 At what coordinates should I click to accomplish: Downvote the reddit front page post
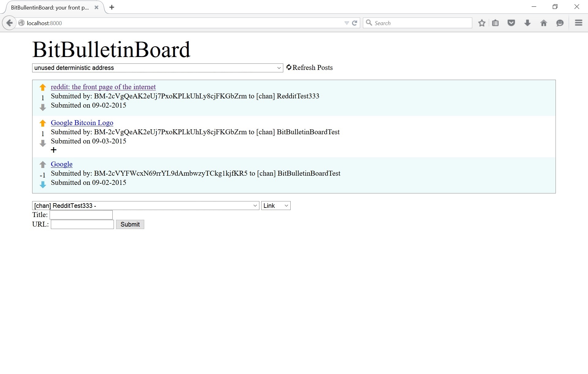point(43,107)
